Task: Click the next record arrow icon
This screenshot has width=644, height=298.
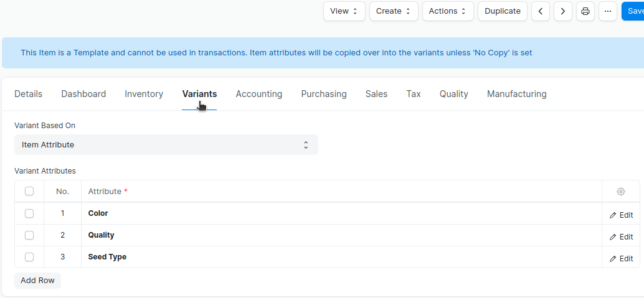Action: [x=562, y=11]
